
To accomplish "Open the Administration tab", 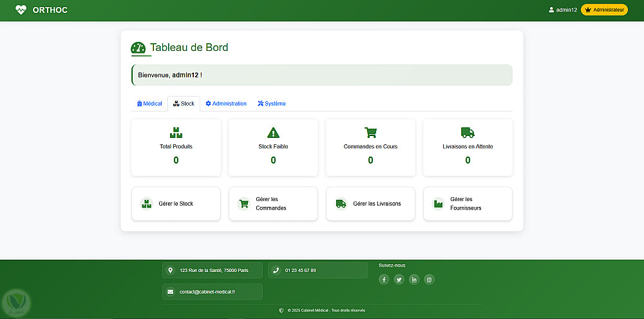I will (226, 104).
